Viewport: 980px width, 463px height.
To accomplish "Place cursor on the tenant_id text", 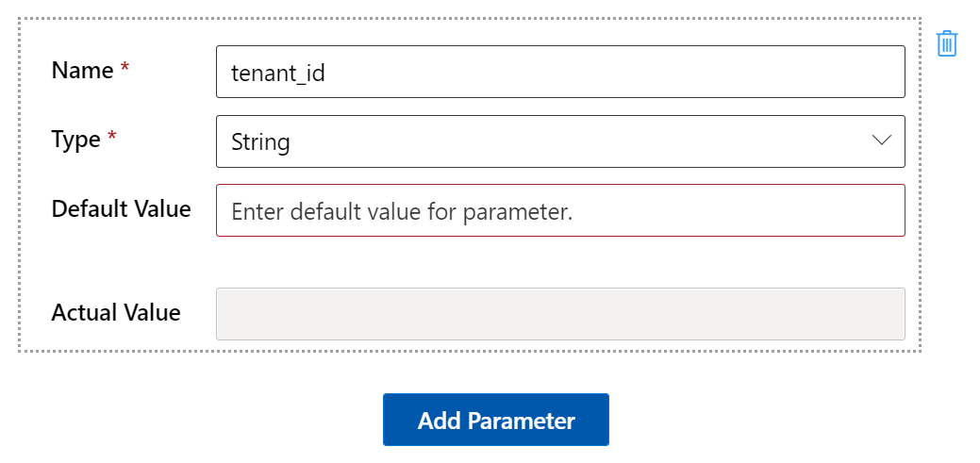I will click(278, 73).
